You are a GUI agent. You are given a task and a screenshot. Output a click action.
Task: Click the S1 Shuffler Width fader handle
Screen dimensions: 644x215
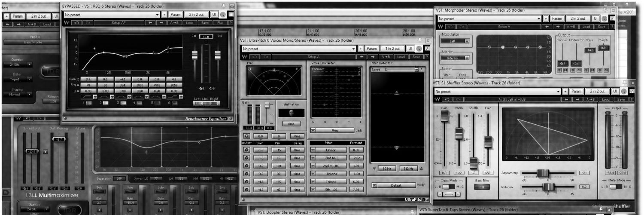click(x=459, y=134)
